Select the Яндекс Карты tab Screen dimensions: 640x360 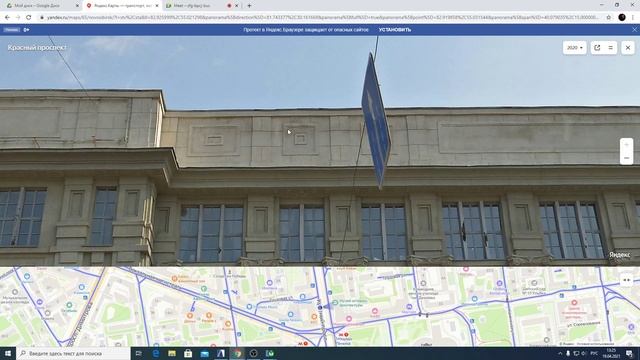(x=122, y=6)
